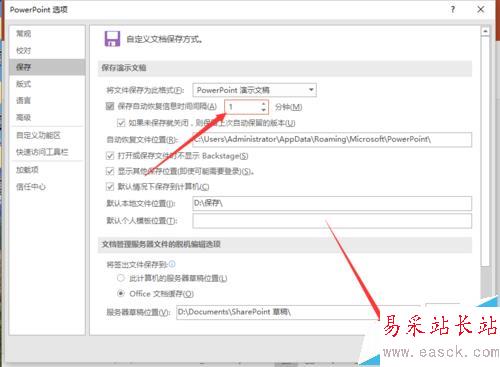The image size is (500, 367).
Task: Click the default personal templates location field
Action: (x=332, y=221)
